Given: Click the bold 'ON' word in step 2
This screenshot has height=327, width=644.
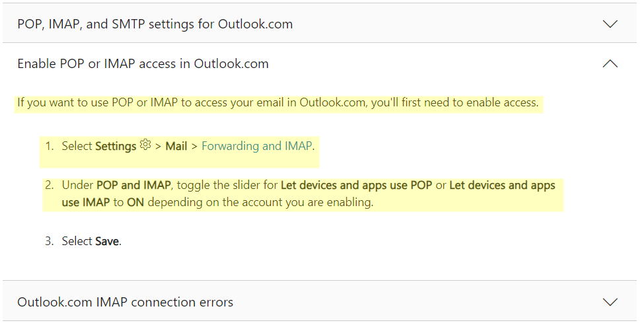Looking at the screenshot, I should tap(135, 202).
